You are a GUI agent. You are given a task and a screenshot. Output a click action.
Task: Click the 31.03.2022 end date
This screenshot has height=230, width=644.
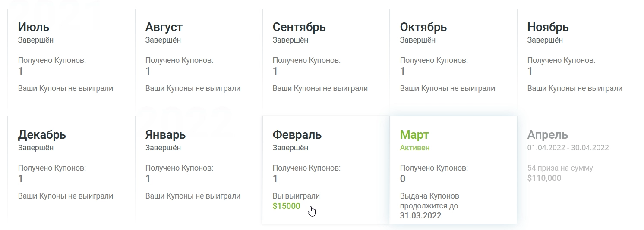[x=420, y=215]
